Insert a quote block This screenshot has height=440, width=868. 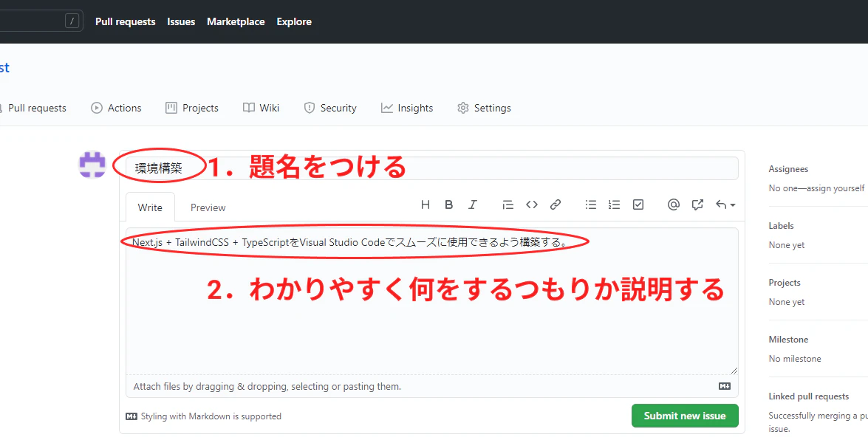(x=508, y=204)
